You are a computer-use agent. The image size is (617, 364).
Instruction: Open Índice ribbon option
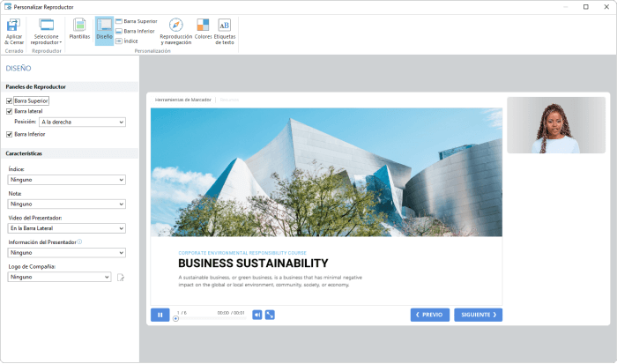127,41
